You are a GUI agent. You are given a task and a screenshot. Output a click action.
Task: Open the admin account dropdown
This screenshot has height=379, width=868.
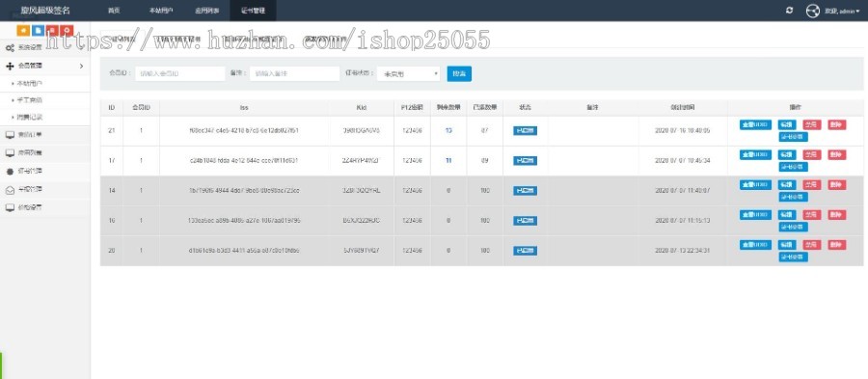[x=842, y=11]
